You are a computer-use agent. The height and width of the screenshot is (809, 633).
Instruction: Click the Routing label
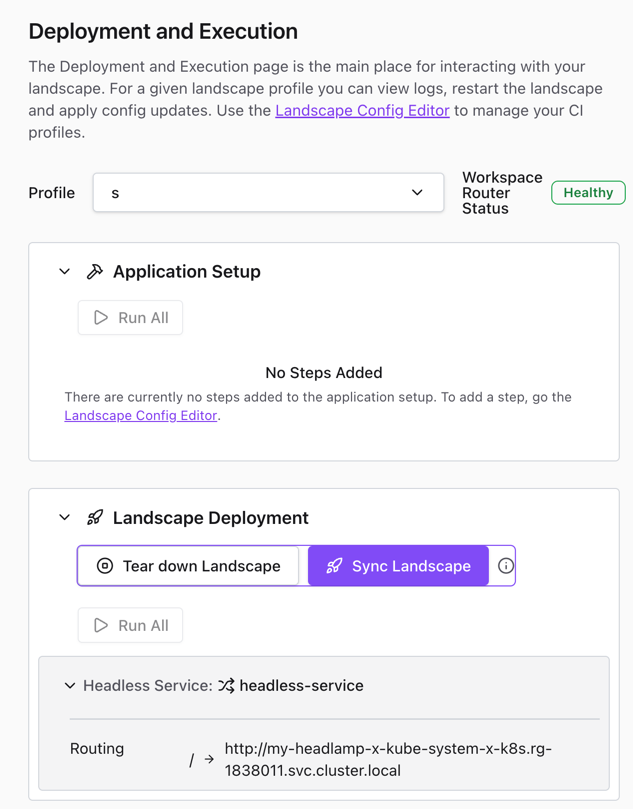pos(97,749)
